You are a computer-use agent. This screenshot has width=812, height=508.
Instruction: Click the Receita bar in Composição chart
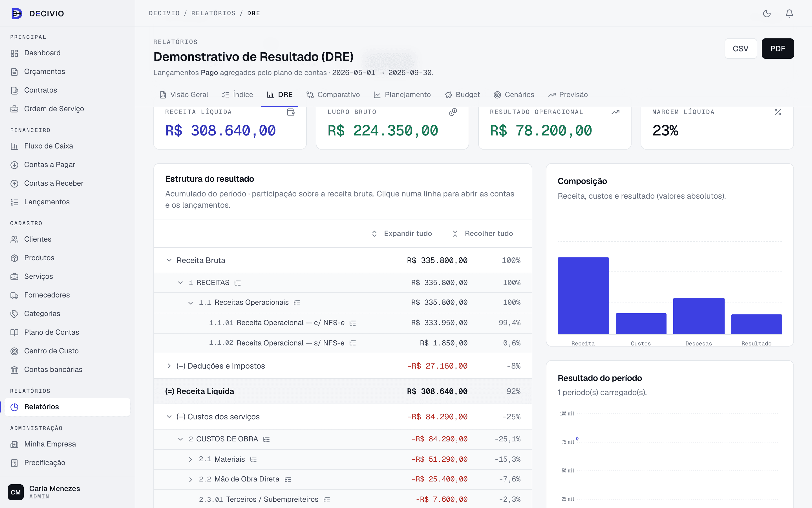pos(583,296)
